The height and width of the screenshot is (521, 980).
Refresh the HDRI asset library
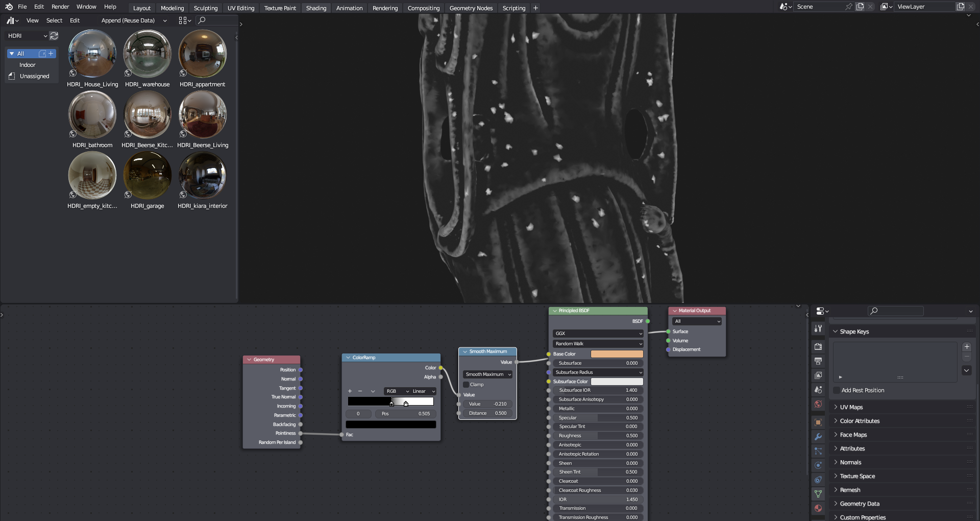coord(54,36)
